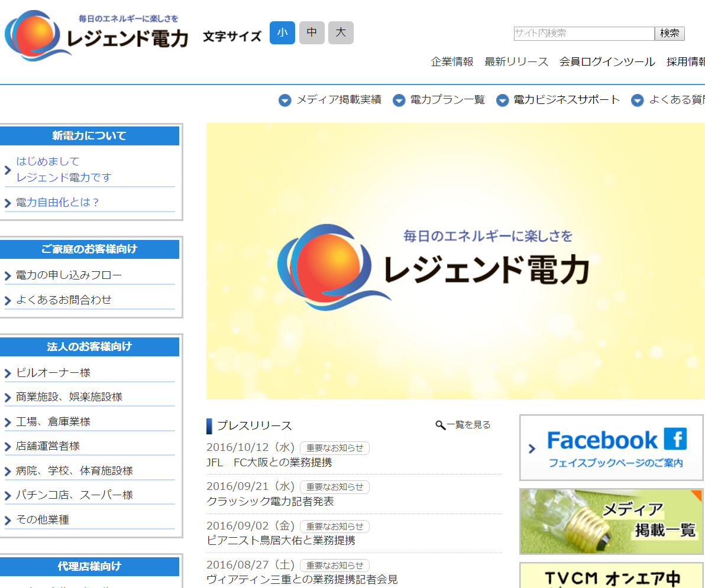Click the 法人のお客様向け section header
The width and height of the screenshot is (705, 588).
point(89,347)
